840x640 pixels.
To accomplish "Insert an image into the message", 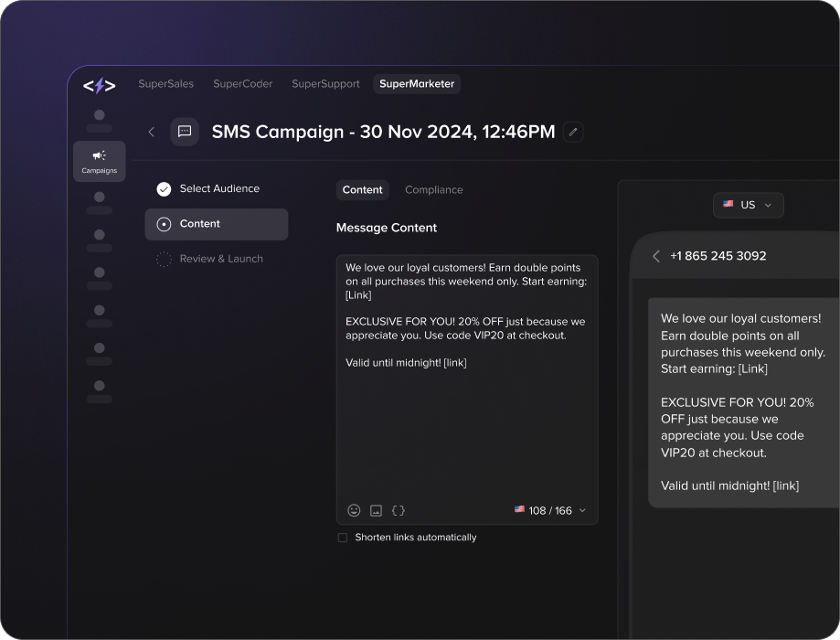I will tap(376, 510).
